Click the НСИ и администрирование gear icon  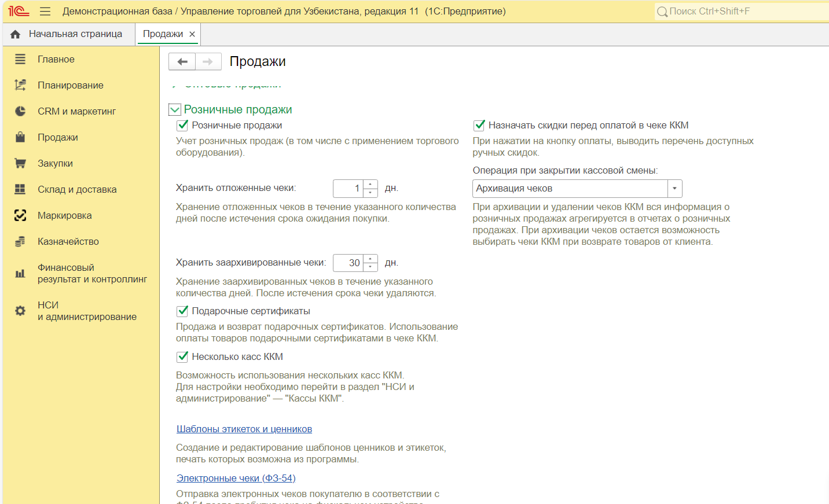pyautogui.click(x=20, y=311)
